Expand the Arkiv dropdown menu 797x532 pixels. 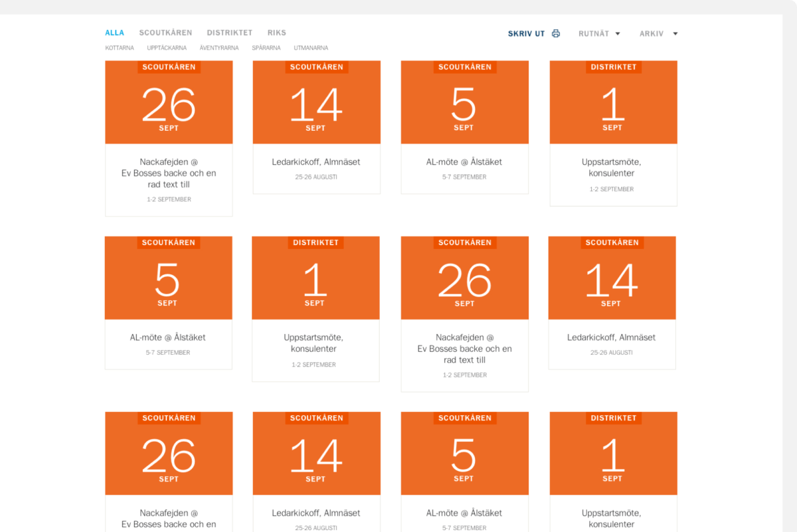[x=658, y=34]
